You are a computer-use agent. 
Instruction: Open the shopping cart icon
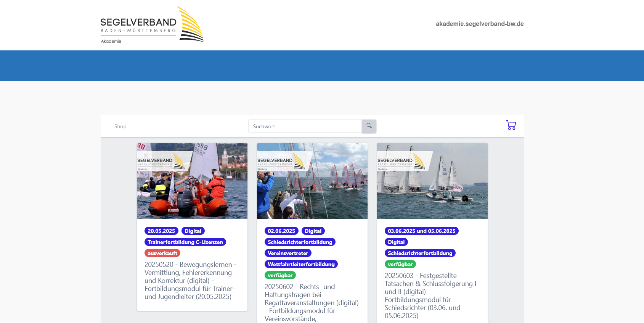(x=511, y=125)
